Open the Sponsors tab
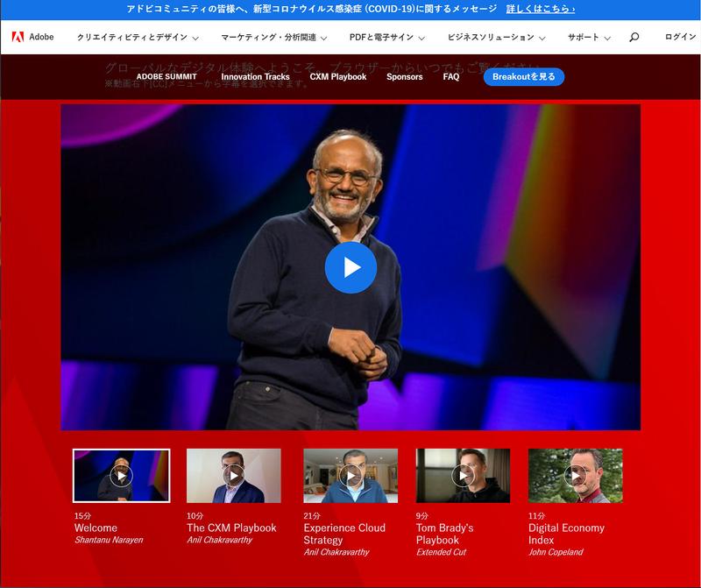Image resolution: width=701 pixels, height=588 pixels. tap(404, 77)
